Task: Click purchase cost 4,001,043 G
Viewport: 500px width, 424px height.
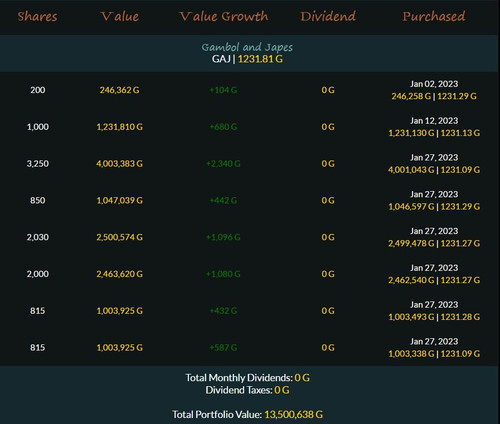Action: pyautogui.click(x=411, y=170)
